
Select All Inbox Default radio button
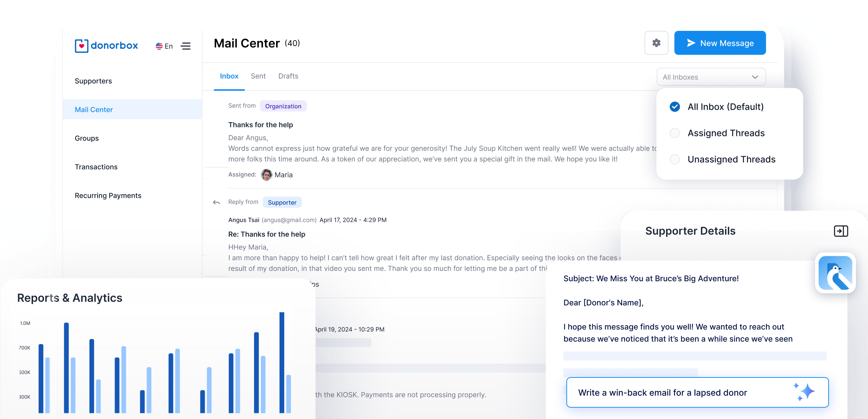pyautogui.click(x=675, y=107)
